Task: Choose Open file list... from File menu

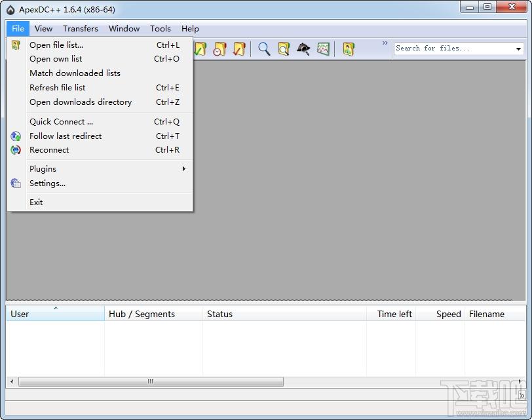Action: (x=100, y=45)
